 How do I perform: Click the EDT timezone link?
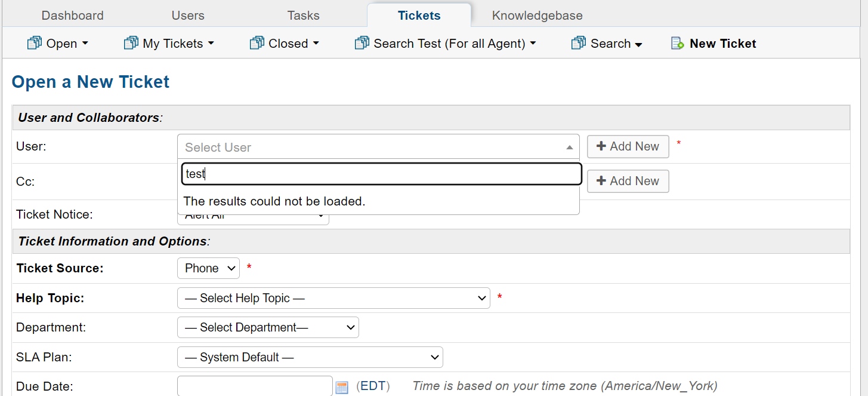[373, 386]
